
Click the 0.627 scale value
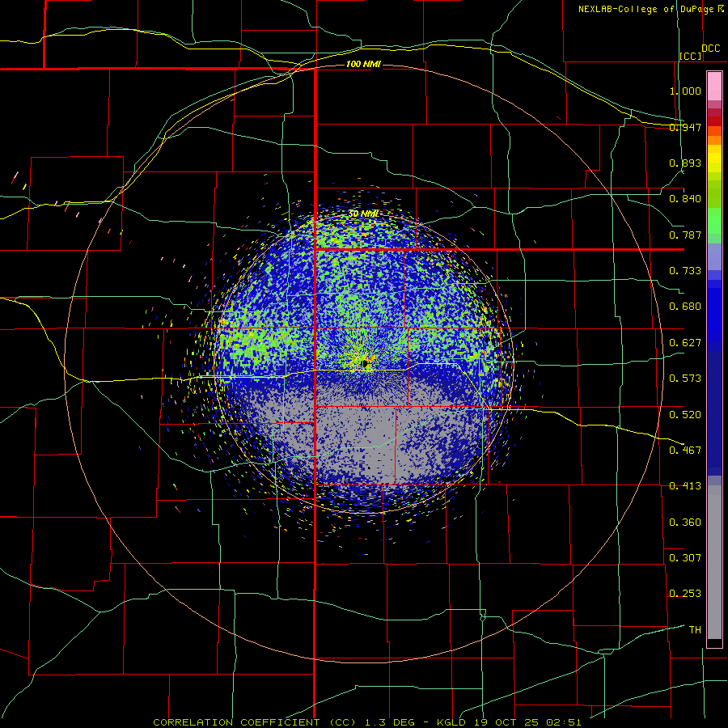point(685,343)
